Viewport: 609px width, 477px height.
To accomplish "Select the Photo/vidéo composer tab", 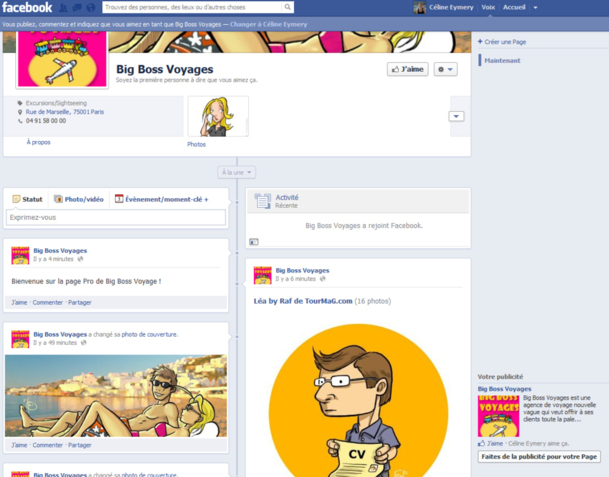I will point(79,199).
